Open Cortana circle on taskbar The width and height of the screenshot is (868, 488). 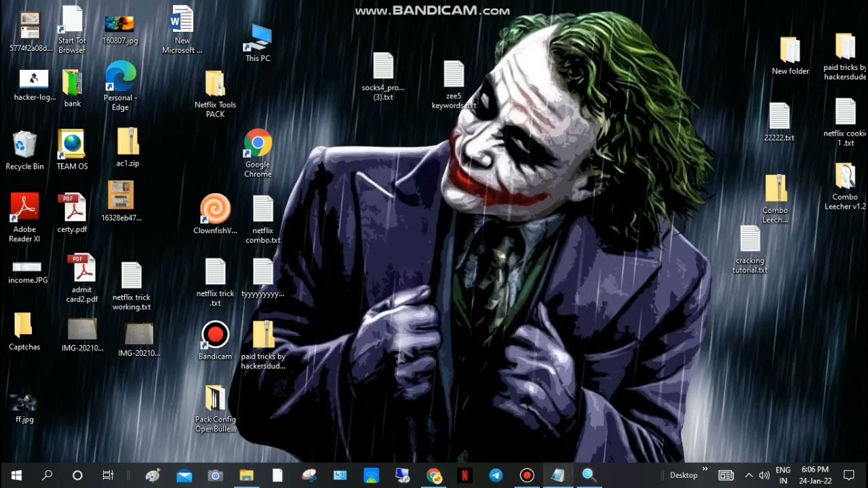point(77,475)
